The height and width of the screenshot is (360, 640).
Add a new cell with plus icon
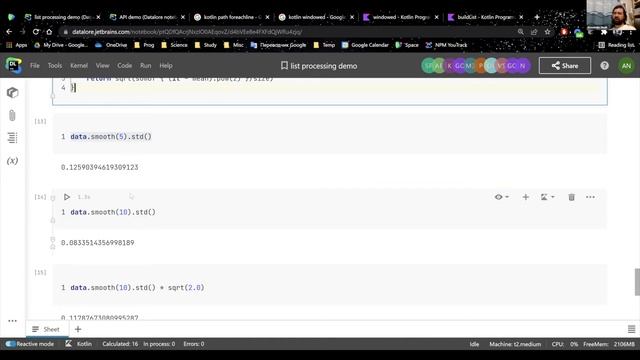[526, 197]
